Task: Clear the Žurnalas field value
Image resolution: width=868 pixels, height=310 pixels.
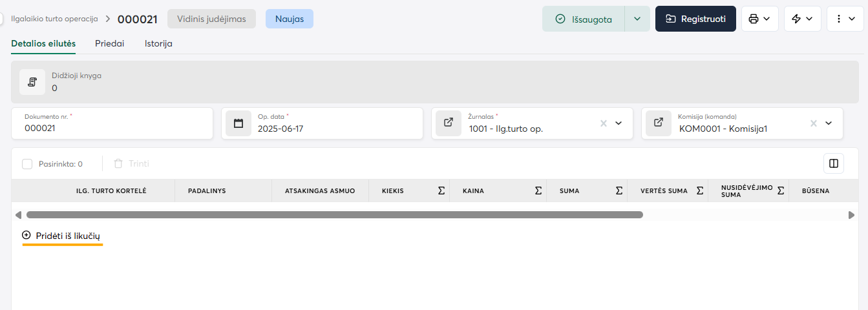Action: pos(604,123)
